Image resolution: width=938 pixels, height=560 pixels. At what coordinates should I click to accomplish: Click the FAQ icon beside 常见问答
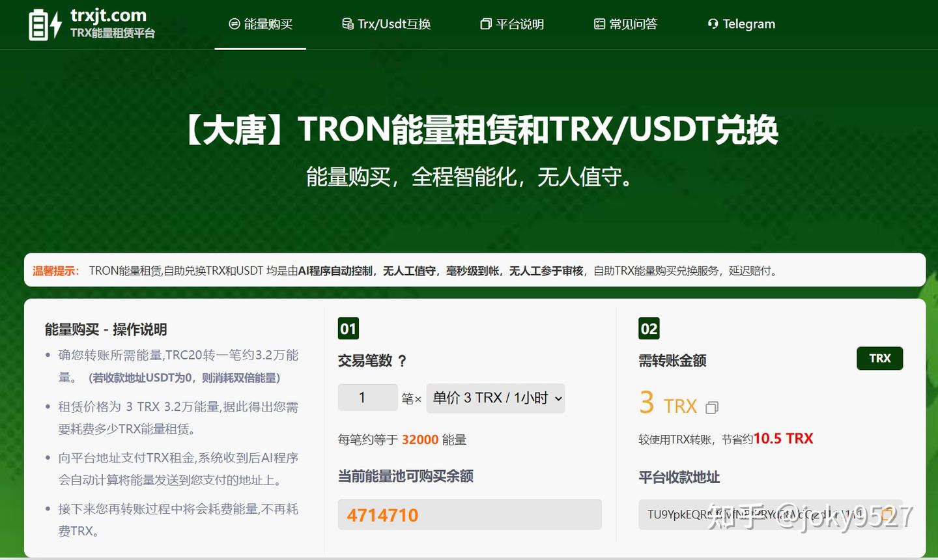coord(599,23)
